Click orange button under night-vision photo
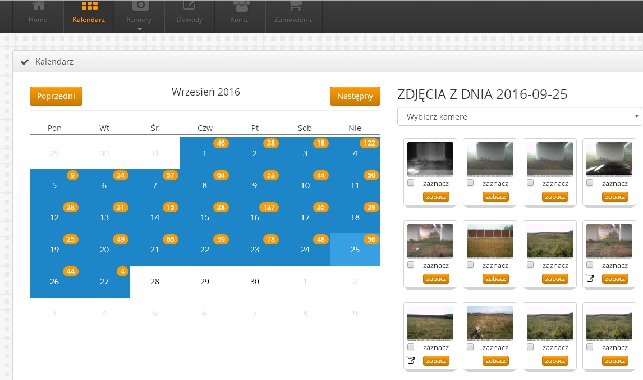The width and height of the screenshot is (643, 380). coord(436,197)
